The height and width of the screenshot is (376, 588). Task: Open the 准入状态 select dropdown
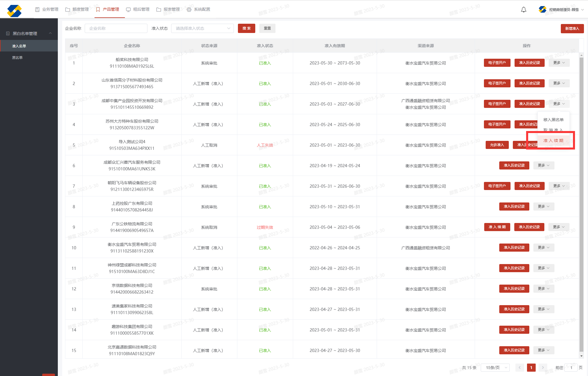(x=202, y=28)
